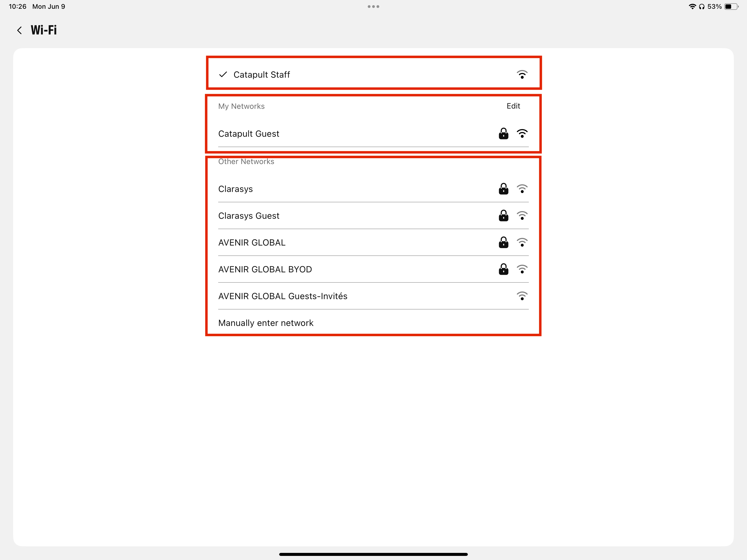This screenshot has width=747, height=560.
Task: Tap the Wi-Fi signal icon for Catapult Guest
Action: [522, 134]
